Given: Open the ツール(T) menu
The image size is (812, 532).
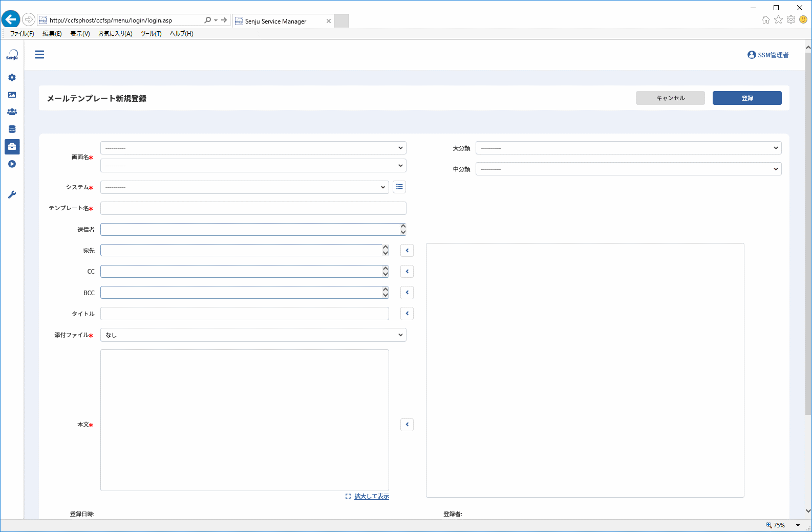Looking at the screenshot, I should click(x=151, y=34).
